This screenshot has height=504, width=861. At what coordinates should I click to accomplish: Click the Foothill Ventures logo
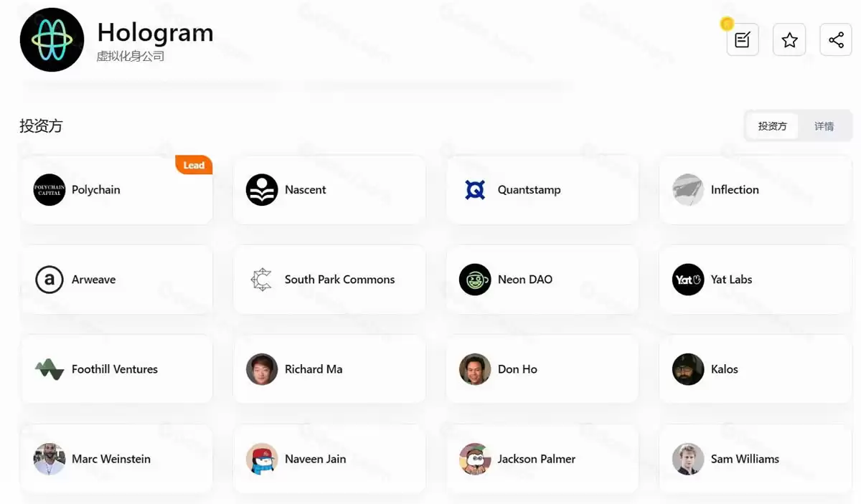click(x=50, y=369)
